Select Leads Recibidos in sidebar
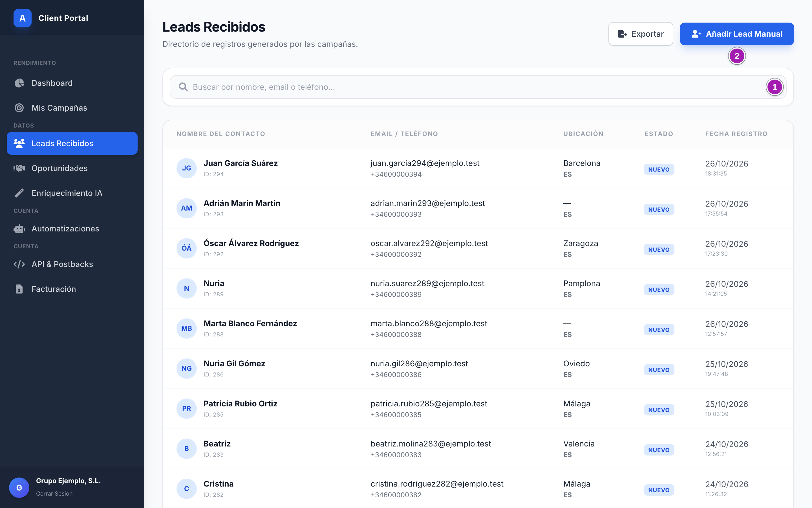Screen dimensions: 812x508 [x=72, y=143]
